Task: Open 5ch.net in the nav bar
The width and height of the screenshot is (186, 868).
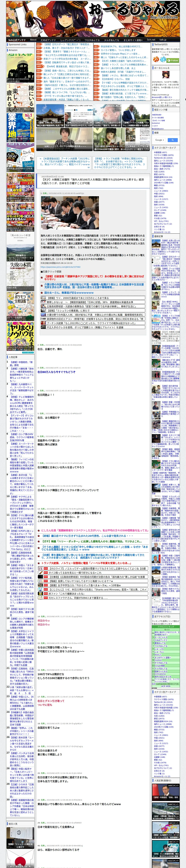Action: point(151,40)
